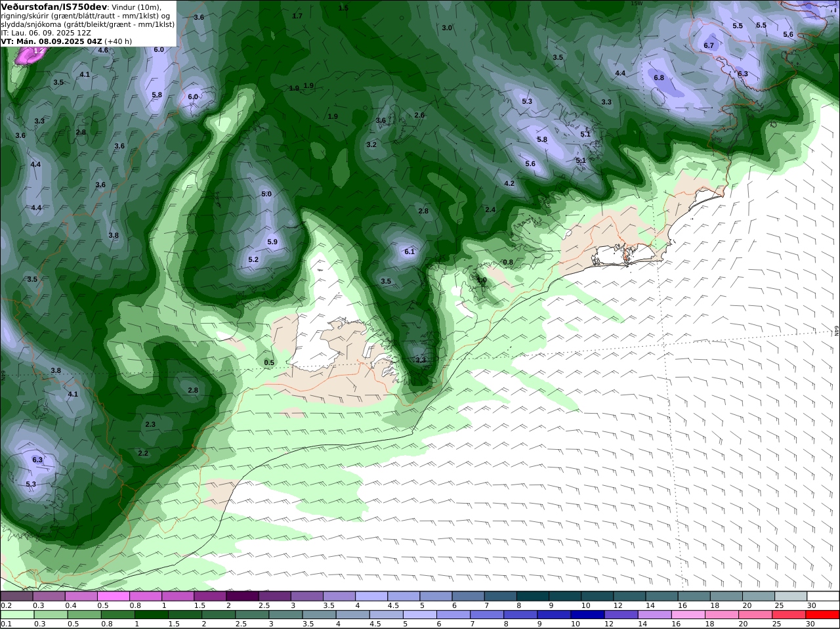
Task: Click the 2.3 value in the southwest
Action: point(150,424)
